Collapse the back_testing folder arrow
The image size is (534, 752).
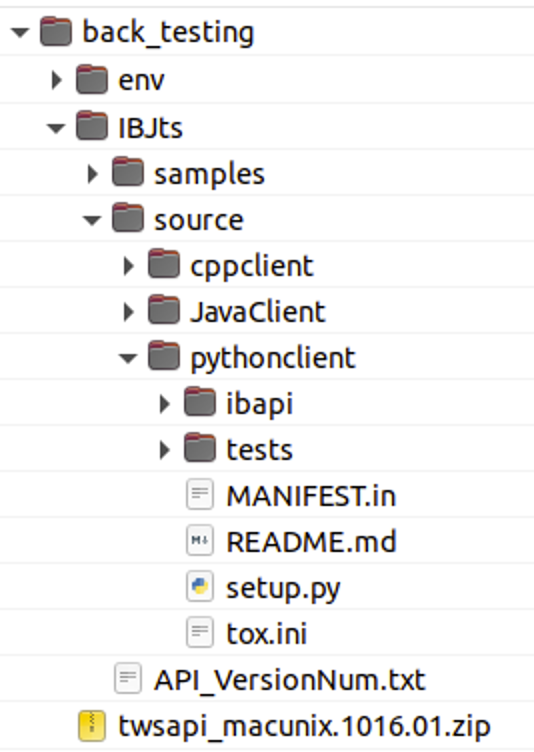20,33
